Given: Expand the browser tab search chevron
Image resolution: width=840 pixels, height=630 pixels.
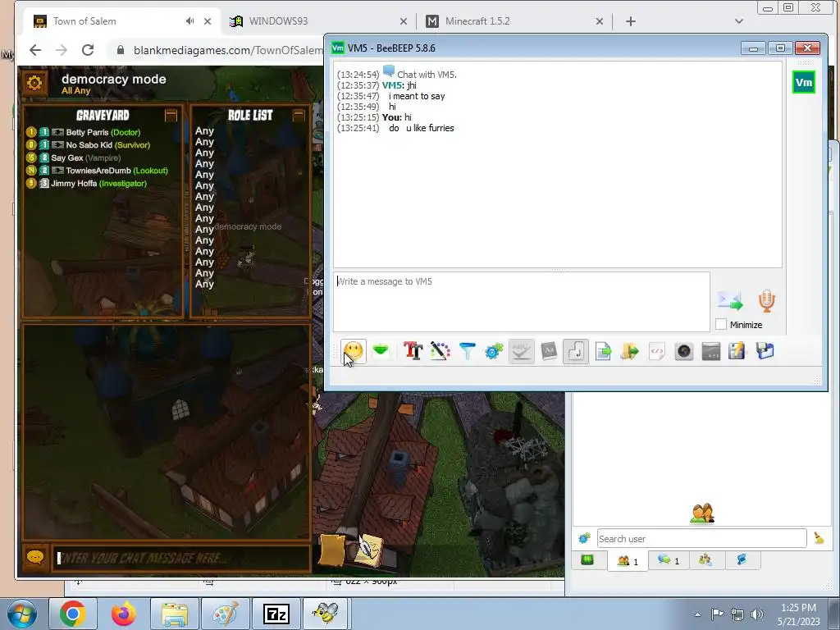Looking at the screenshot, I should (x=739, y=21).
